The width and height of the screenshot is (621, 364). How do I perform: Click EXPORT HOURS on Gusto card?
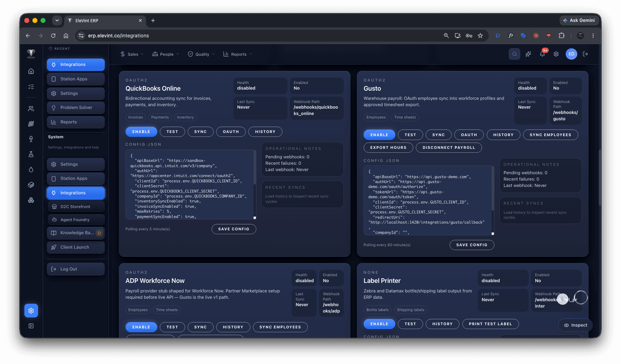(x=388, y=147)
